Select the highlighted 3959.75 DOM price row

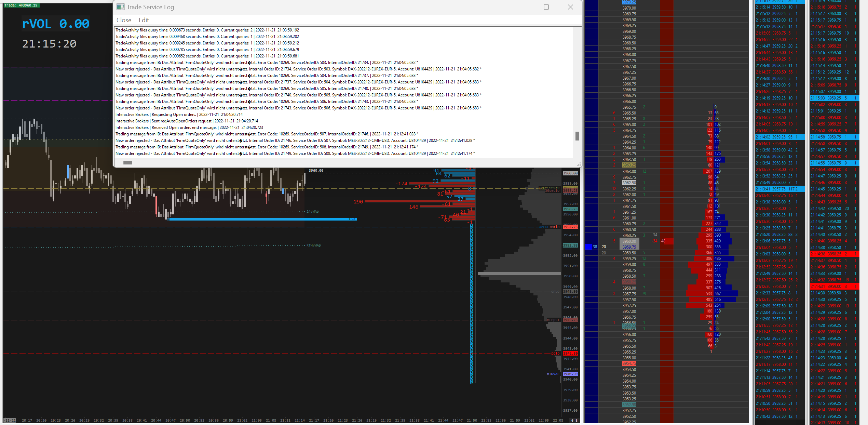[629, 247]
